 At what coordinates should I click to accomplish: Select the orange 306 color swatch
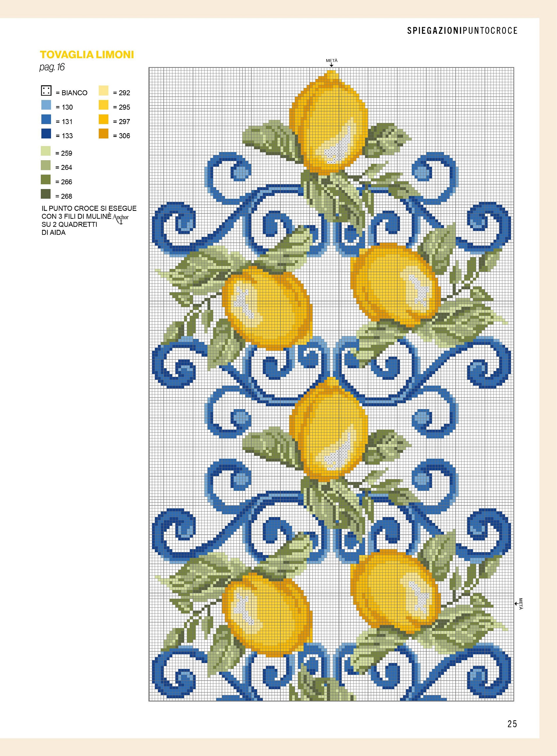(x=104, y=134)
